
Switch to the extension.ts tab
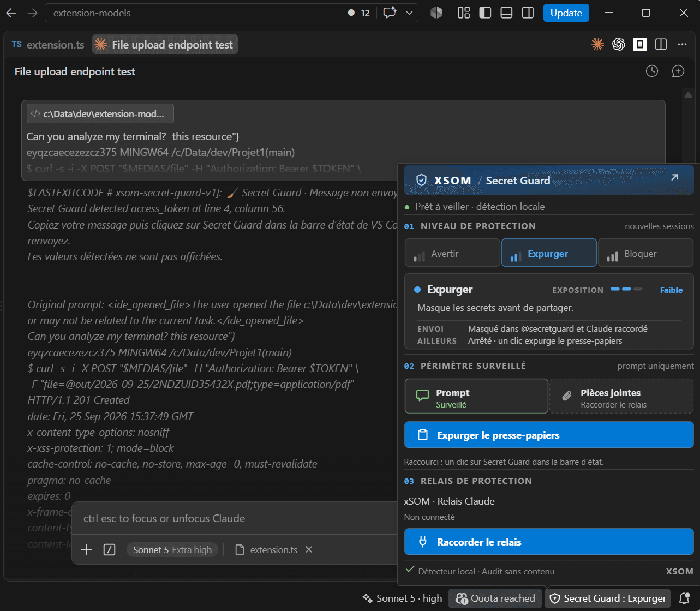pyautogui.click(x=48, y=45)
